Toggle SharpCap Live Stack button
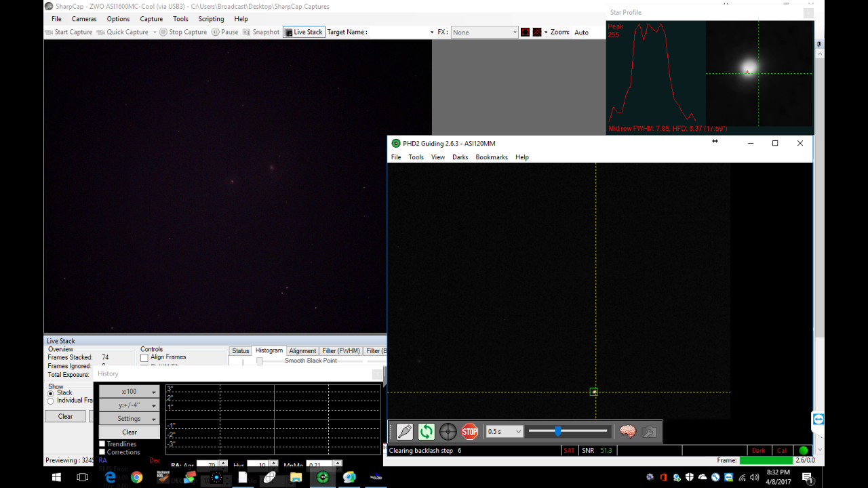 (304, 32)
